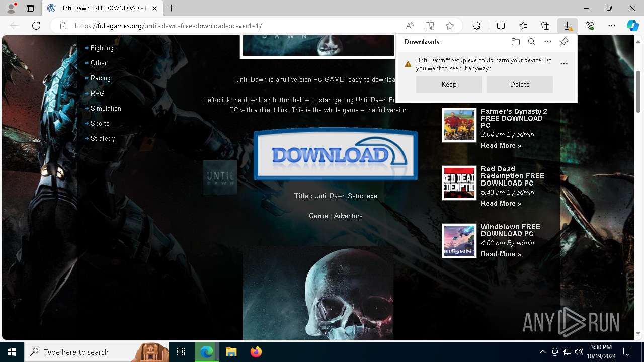Open the Racing category
The height and width of the screenshot is (362, 644).
[101, 78]
